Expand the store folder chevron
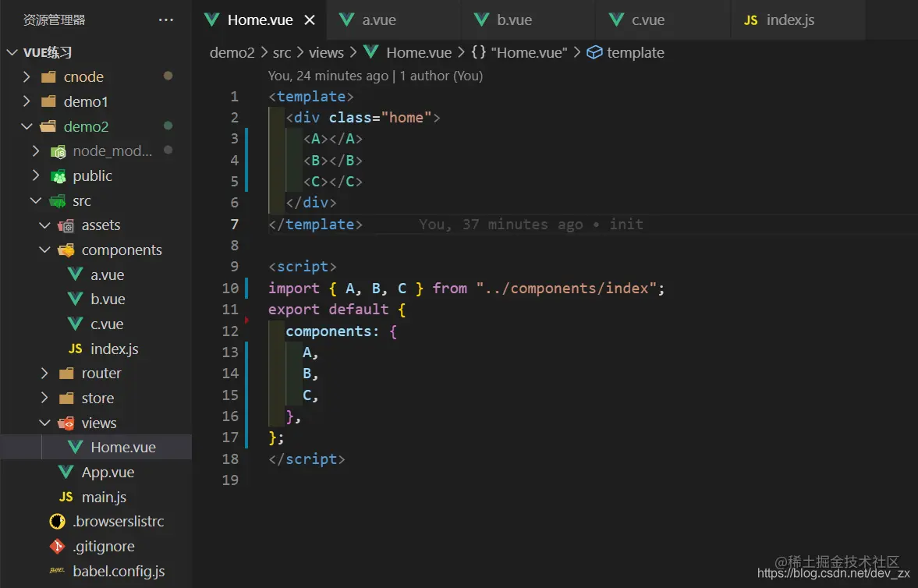Screen dimensions: 918x588 click(x=44, y=398)
